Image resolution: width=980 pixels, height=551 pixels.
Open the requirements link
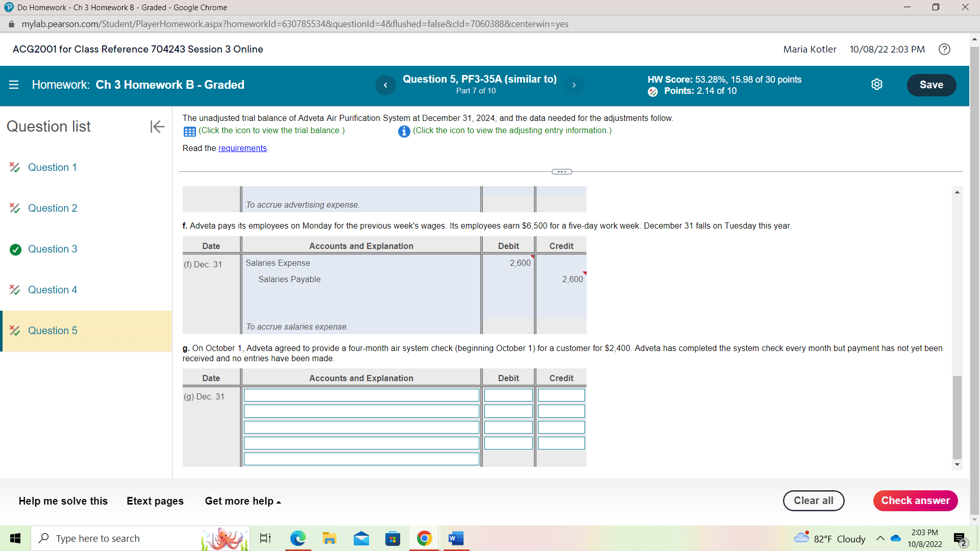pos(242,148)
